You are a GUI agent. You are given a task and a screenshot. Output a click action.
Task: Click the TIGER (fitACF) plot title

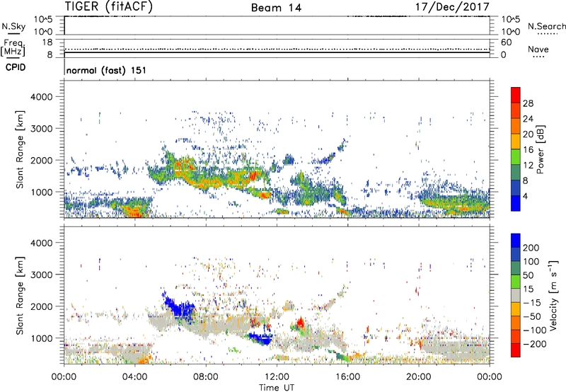pyautogui.click(x=108, y=6)
